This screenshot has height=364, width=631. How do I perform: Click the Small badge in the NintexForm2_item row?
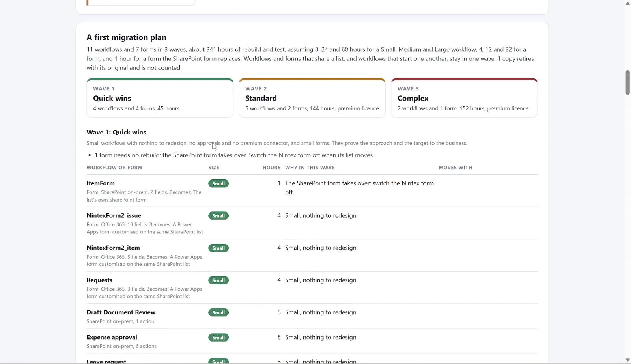(x=218, y=248)
